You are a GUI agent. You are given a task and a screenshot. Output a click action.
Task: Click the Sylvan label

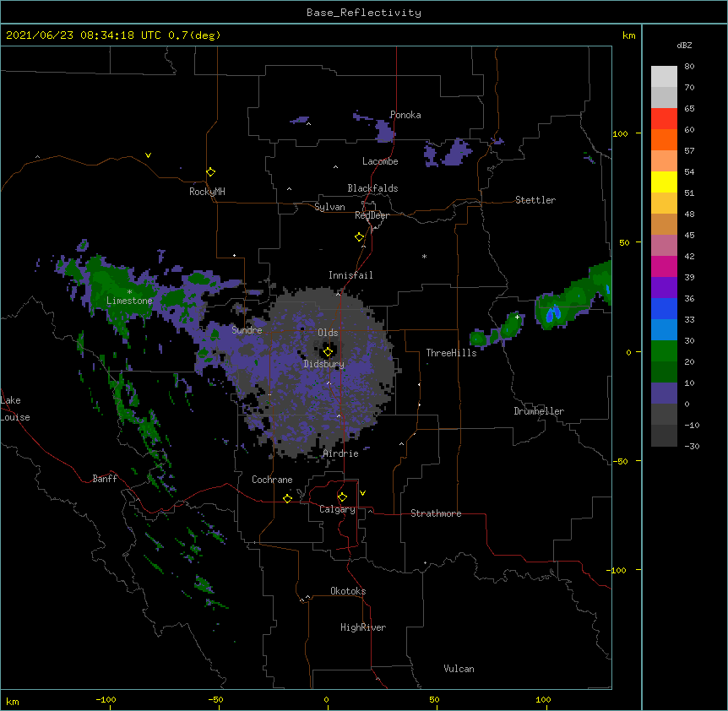(x=329, y=207)
